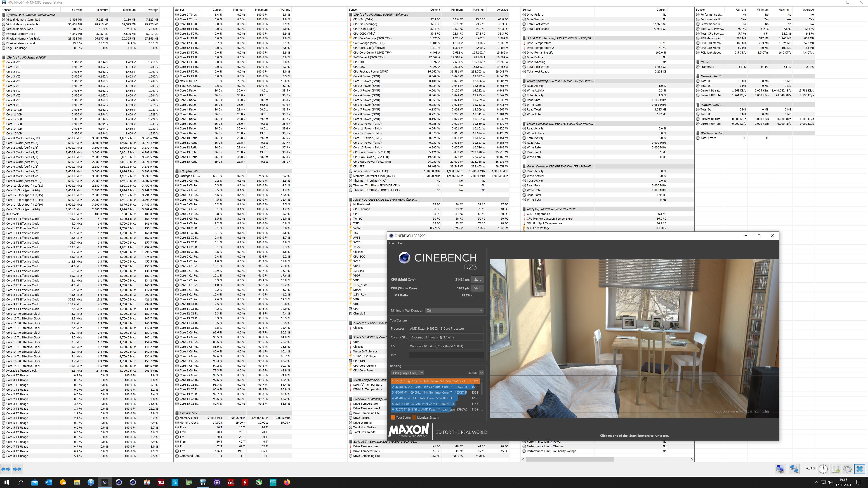Open purple CPU chip app in taskbar
The width and height of the screenshot is (868, 488).
(217, 482)
